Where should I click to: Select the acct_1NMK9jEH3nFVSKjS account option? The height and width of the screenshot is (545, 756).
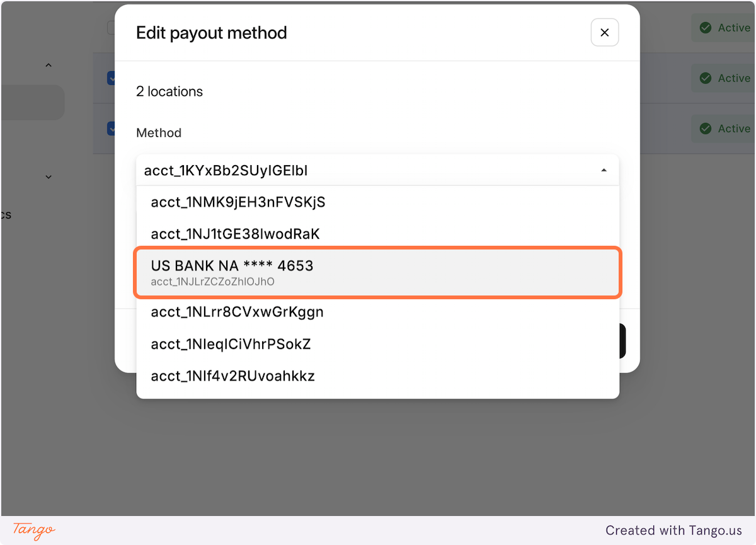point(377,202)
